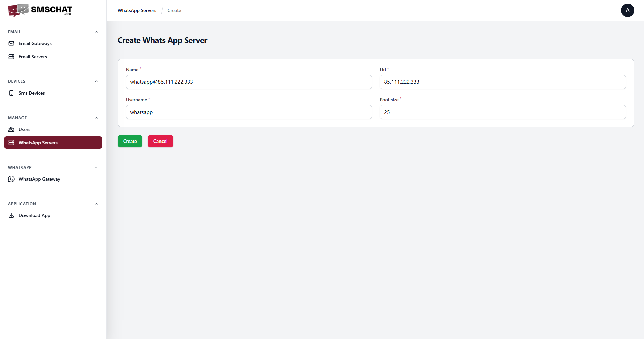644x339 pixels.
Task: Go to Sms Devices
Action: 53,93
